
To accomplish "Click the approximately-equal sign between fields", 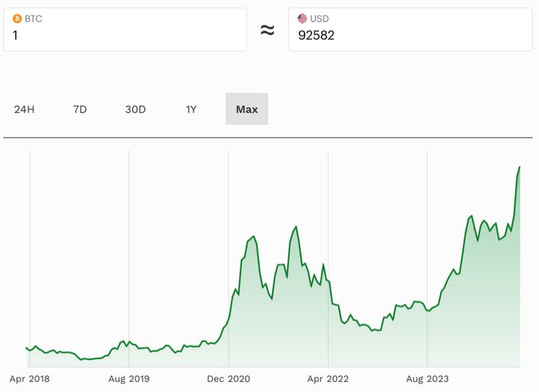I will point(267,30).
